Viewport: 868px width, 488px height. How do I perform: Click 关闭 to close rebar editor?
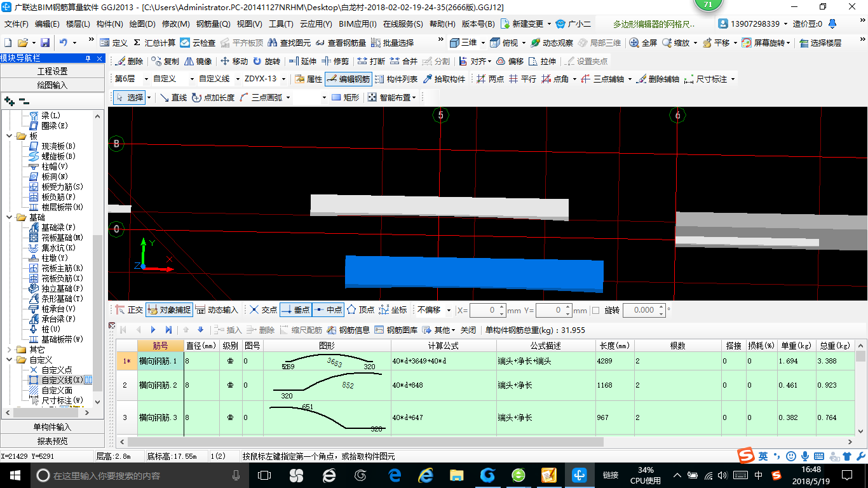click(468, 330)
